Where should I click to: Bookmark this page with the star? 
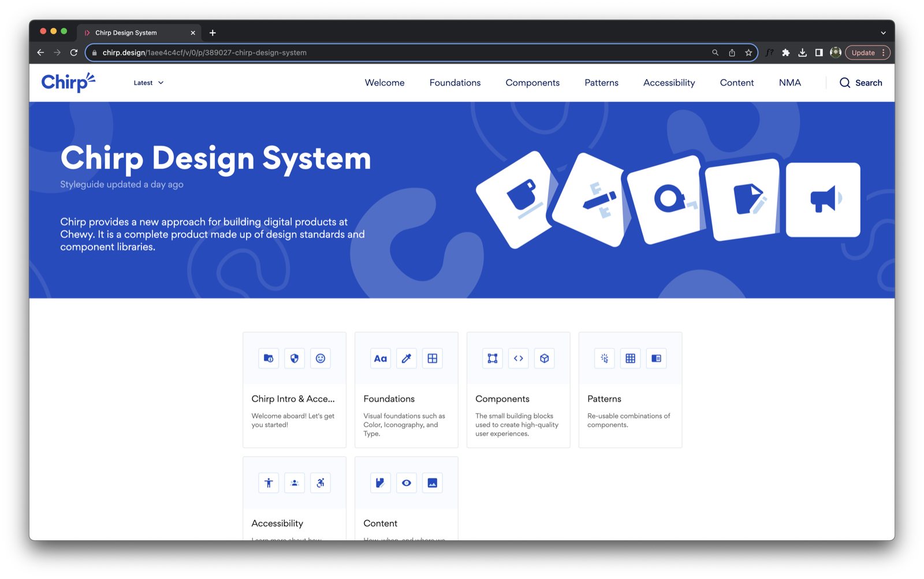tap(748, 53)
